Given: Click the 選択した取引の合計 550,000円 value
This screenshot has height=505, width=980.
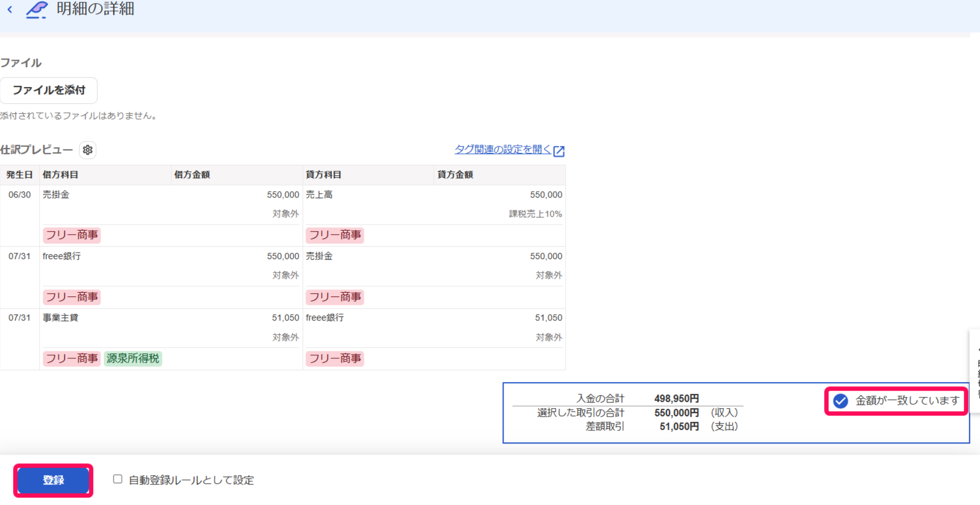Looking at the screenshot, I should tap(676, 412).
